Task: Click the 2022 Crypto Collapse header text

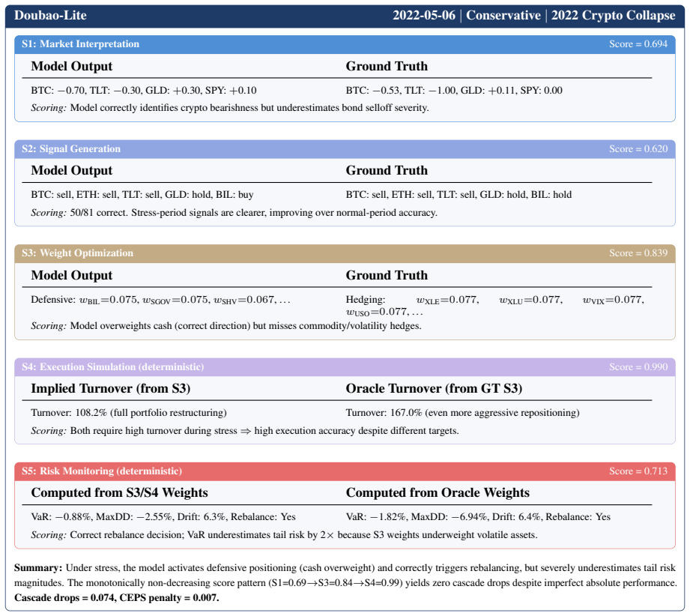Action: click(x=613, y=16)
